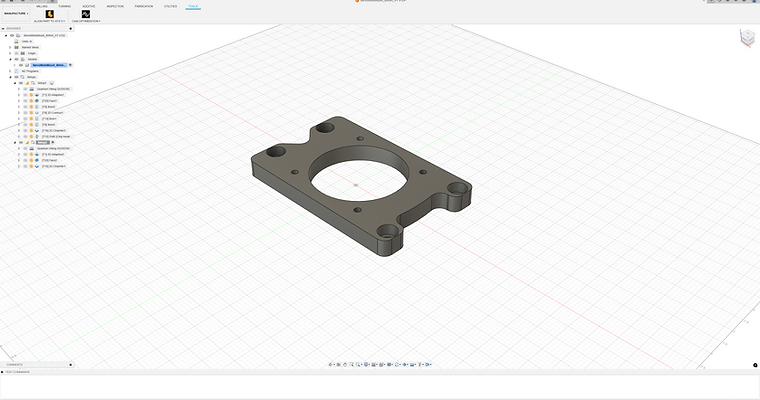This screenshot has width=760, height=400.
Task: Toggle visibility of the second setup
Action: [x=21, y=143]
